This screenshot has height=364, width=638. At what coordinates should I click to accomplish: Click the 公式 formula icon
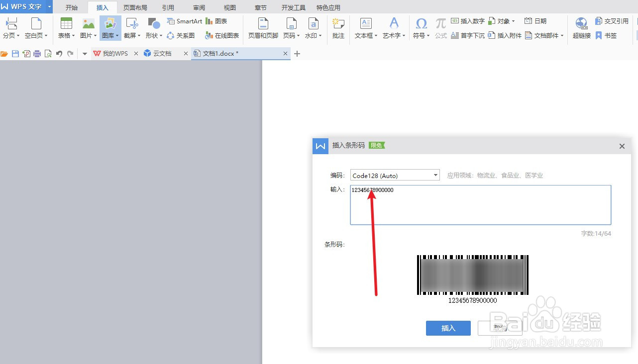pos(441,23)
